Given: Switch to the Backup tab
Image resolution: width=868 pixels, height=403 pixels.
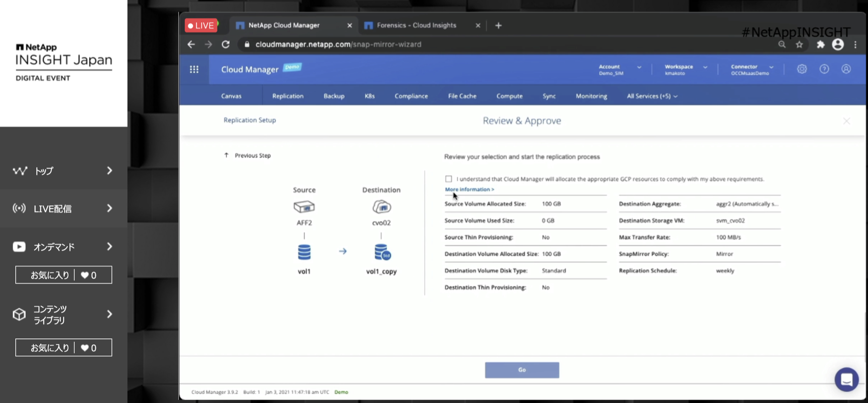Looking at the screenshot, I should point(334,96).
